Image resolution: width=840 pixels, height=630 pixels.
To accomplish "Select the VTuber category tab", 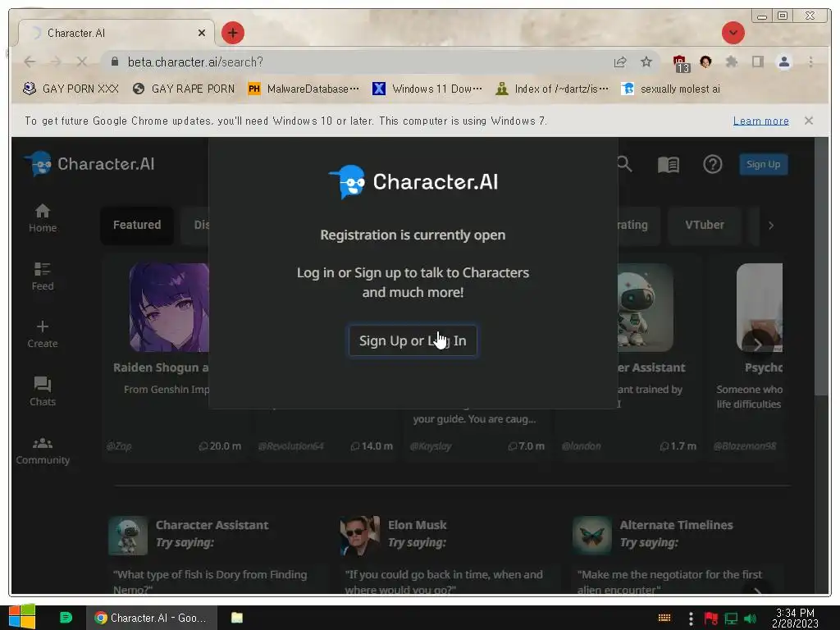I will [705, 225].
